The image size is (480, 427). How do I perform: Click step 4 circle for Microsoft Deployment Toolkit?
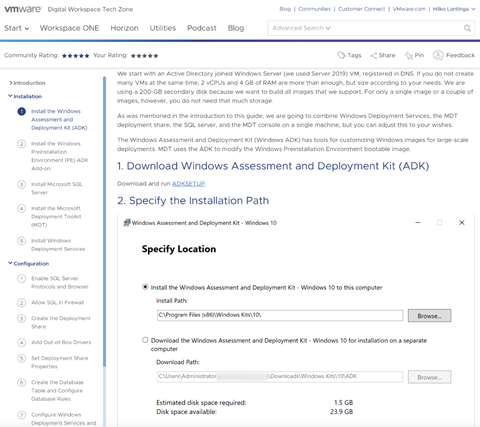pyautogui.click(x=21, y=208)
